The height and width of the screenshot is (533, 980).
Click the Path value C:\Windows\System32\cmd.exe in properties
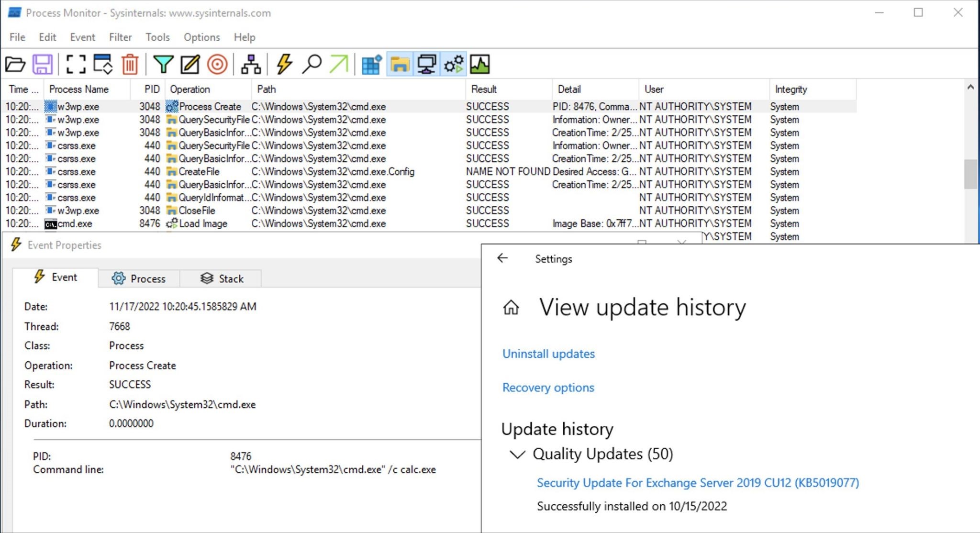coord(182,405)
